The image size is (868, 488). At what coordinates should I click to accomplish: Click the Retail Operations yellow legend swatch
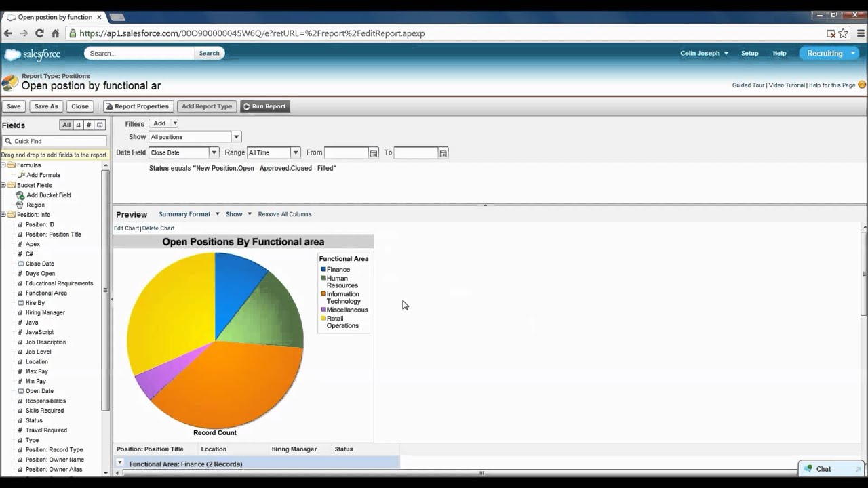point(323,319)
